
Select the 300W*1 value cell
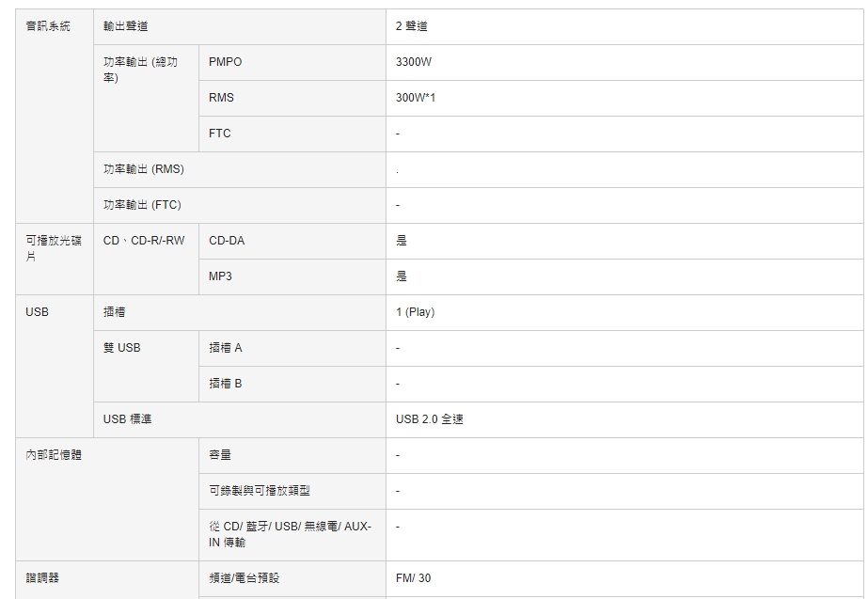pos(416,98)
